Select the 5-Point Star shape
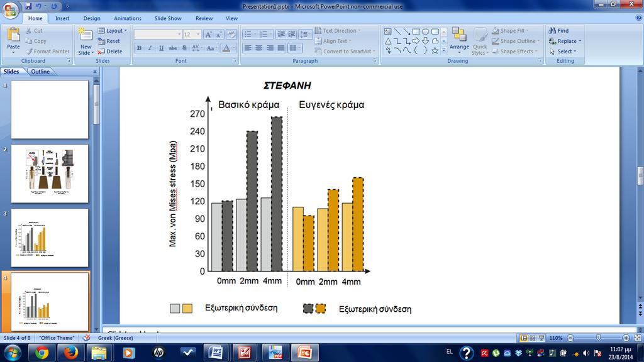644x362 pixels. tap(435, 50)
